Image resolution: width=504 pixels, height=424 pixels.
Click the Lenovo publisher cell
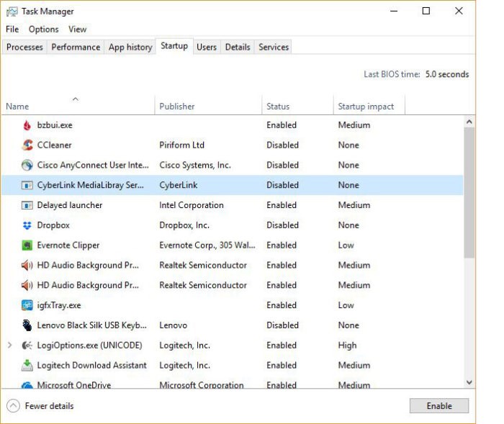(x=173, y=325)
